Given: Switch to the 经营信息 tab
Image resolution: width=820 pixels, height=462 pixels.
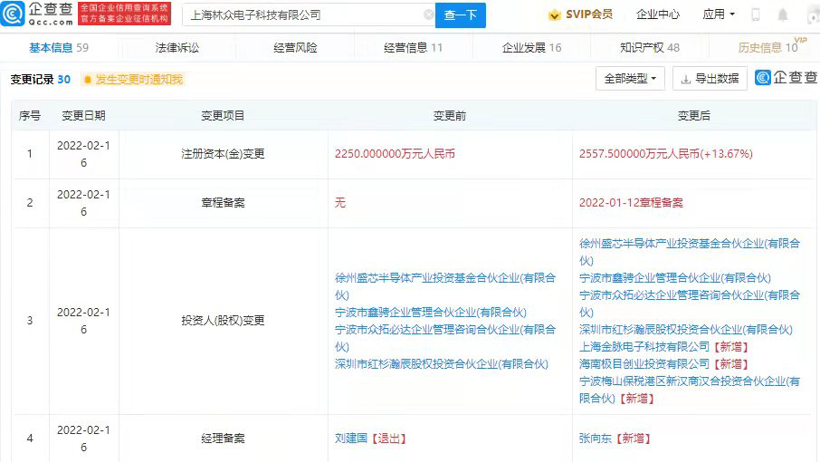Looking at the screenshot, I should (413, 48).
